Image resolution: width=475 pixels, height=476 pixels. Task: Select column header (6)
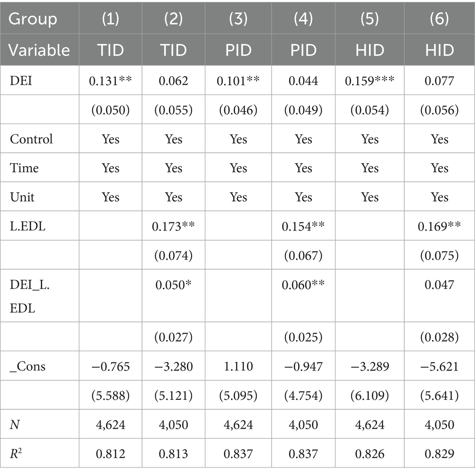pos(439,19)
